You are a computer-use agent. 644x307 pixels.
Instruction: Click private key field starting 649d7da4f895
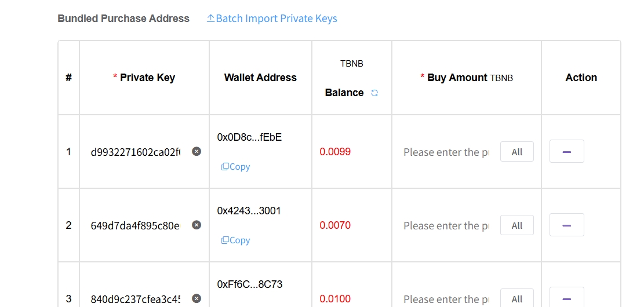[136, 226]
